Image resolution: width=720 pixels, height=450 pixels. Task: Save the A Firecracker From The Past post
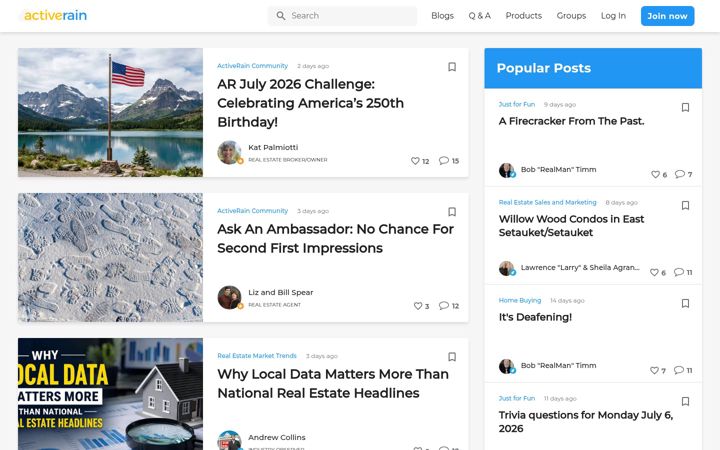click(x=685, y=107)
